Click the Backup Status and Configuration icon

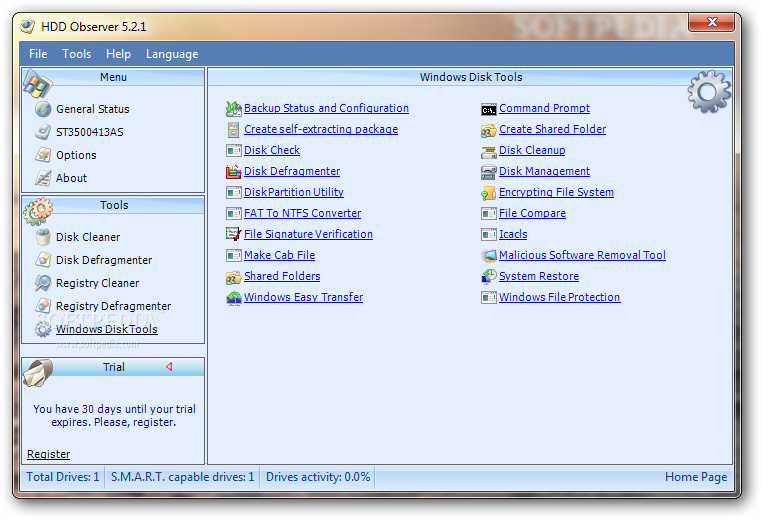[234, 108]
